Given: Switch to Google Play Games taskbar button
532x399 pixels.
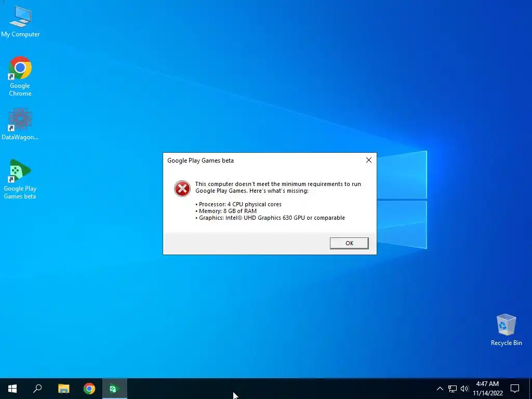Looking at the screenshot, I should (x=115, y=389).
